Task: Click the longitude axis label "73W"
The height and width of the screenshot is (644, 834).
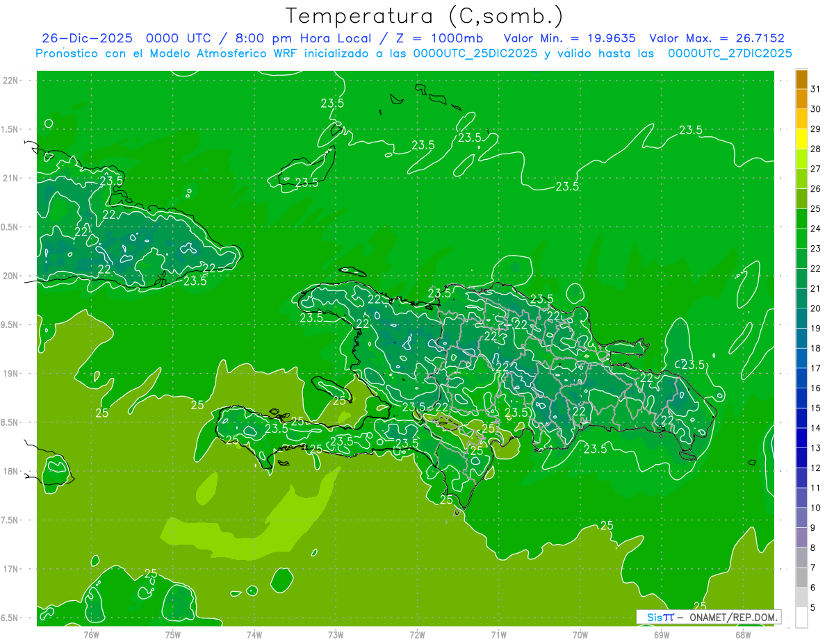Action: point(336,635)
